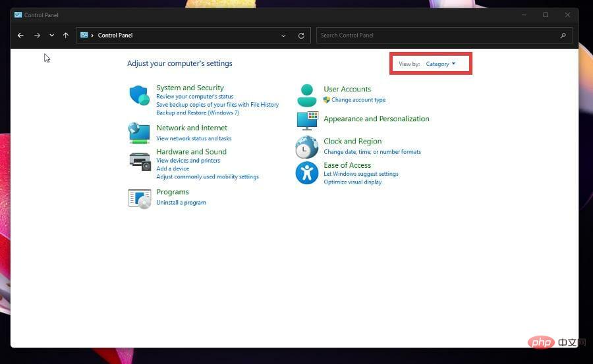Select Let Windows suggest settings
593x364 pixels.
(361, 174)
